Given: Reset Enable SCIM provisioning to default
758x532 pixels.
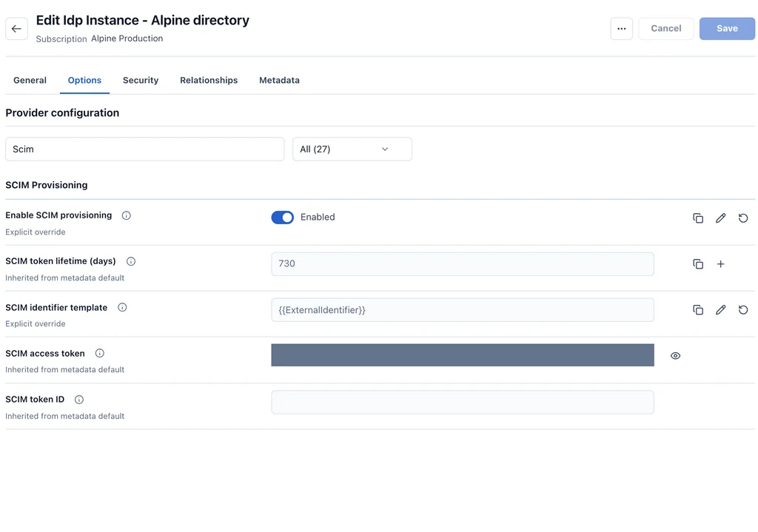Looking at the screenshot, I should click(x=743, y=218).
